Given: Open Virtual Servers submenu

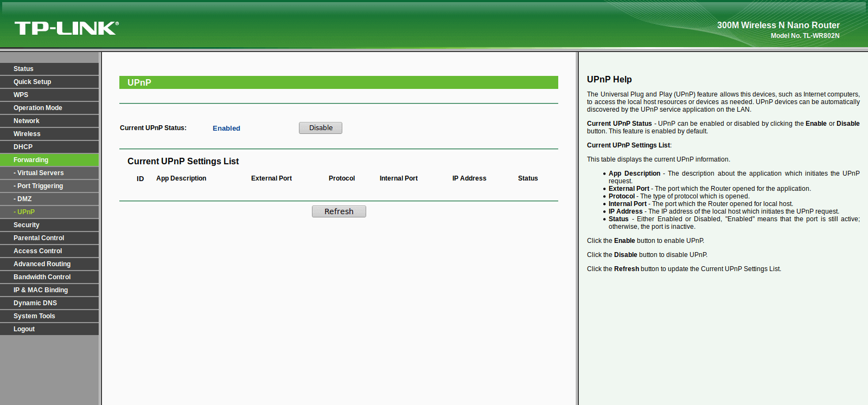Looking at the screenshot, I should click(x=49, y=173).
